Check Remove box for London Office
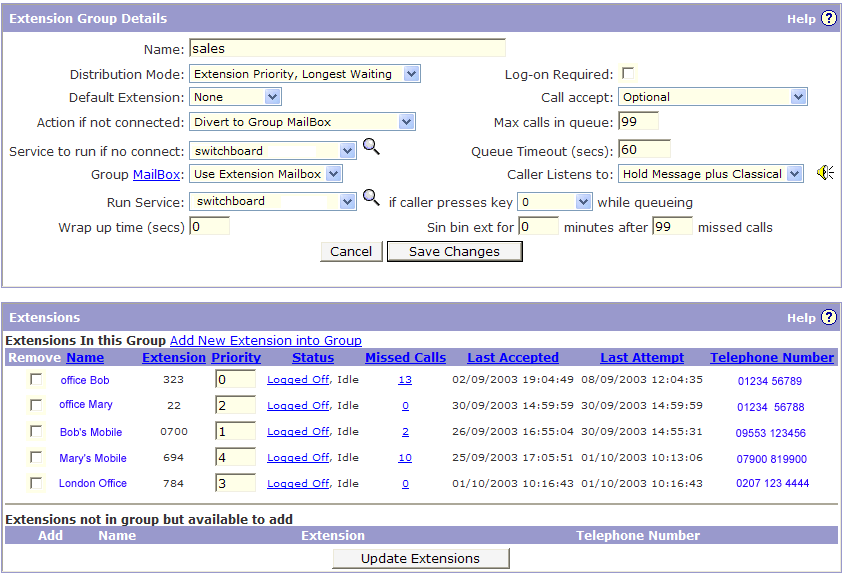843x575 pixels. [36, 483]
